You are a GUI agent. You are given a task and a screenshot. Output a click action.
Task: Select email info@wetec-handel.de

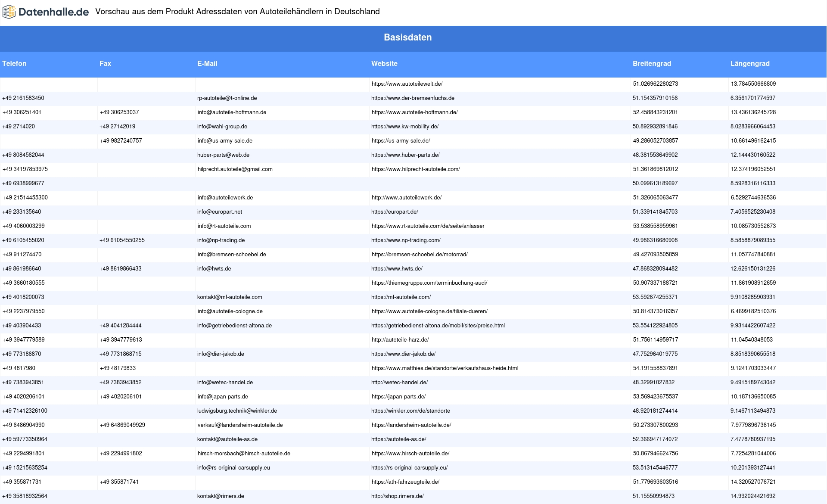click(x=225, y=383)
